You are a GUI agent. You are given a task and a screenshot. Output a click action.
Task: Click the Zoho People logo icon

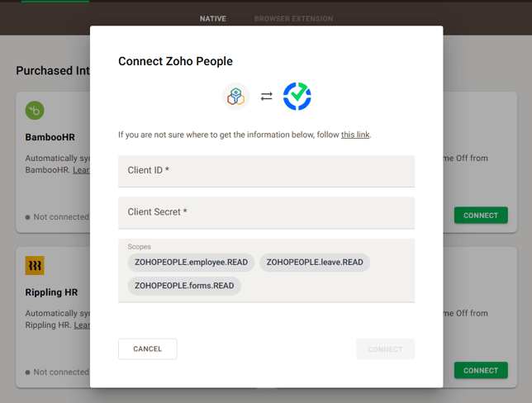[x=236, y=97]
